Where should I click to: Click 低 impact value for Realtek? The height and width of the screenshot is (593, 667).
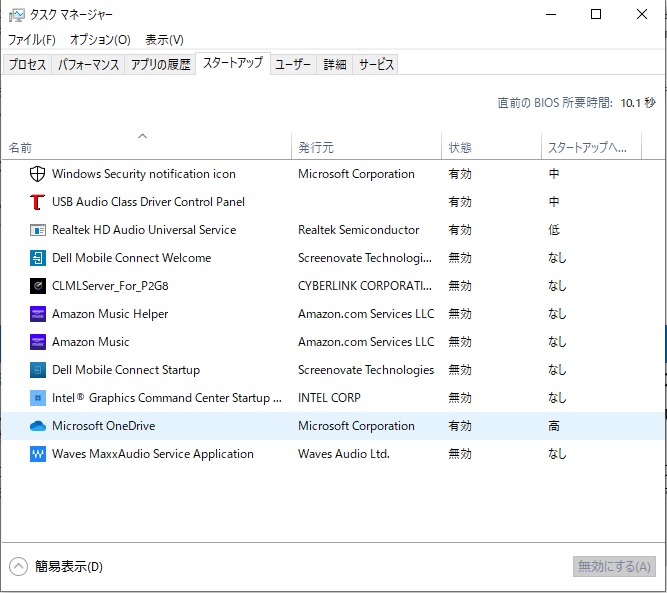point(554,230)
